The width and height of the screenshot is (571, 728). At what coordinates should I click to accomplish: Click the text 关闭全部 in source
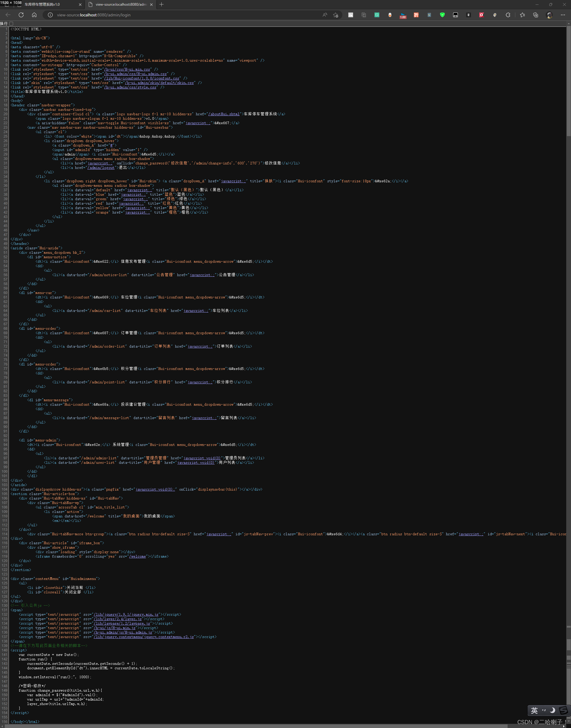click(73, 592)
